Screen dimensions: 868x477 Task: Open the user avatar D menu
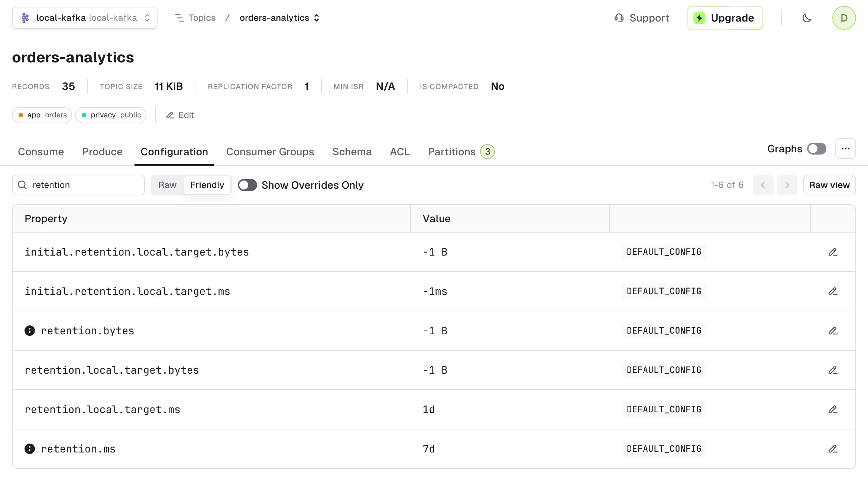[x=844, y=18]
